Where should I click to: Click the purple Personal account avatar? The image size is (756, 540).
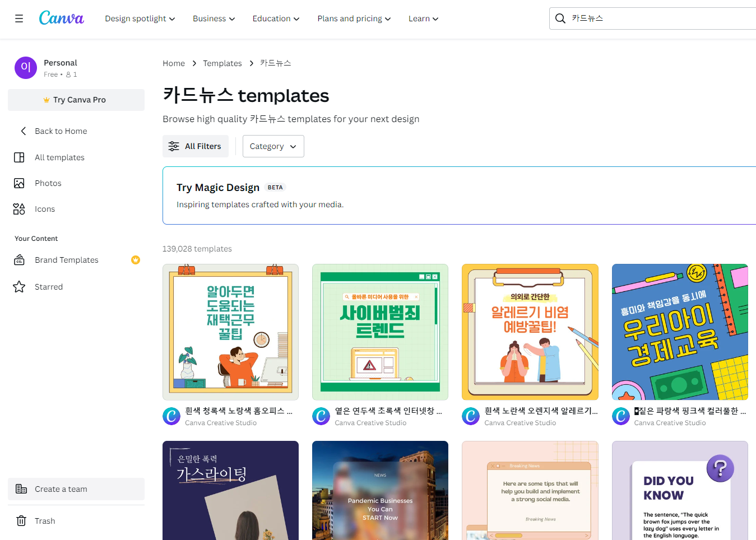(26, 68)
